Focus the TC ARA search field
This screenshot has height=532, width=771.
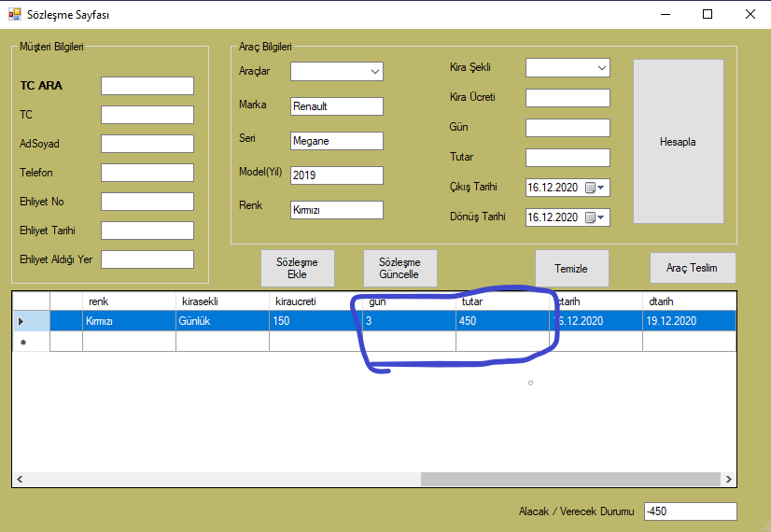click(147, 86)
